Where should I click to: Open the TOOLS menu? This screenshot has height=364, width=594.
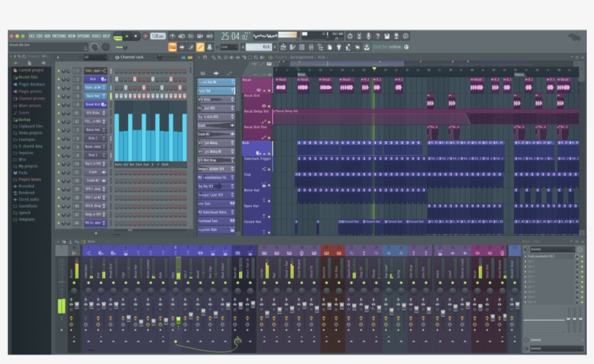(x=96, y=36)
